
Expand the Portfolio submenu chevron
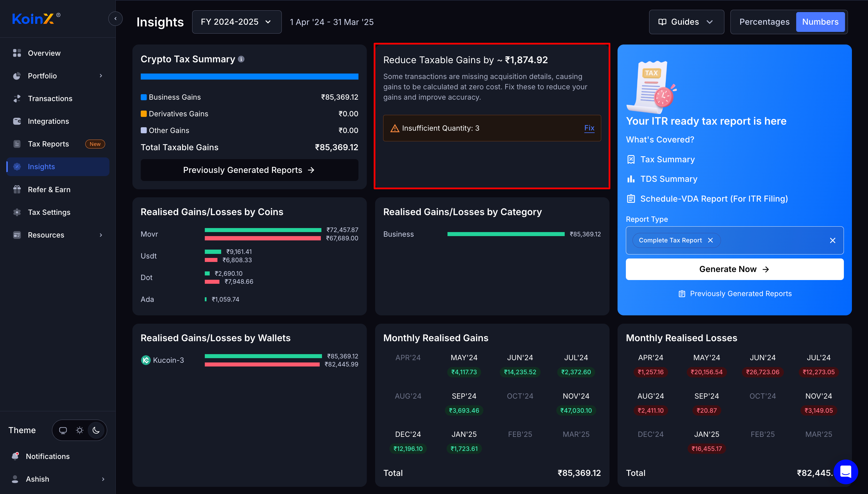point(101,76)
